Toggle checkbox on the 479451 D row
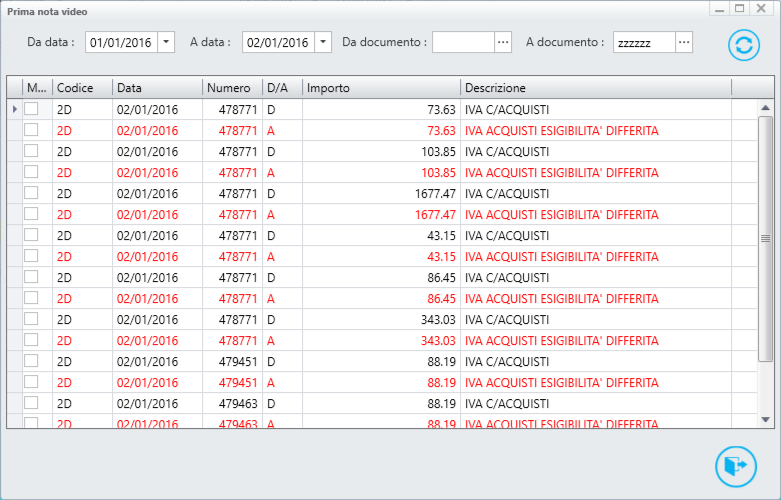 (32, 361)
